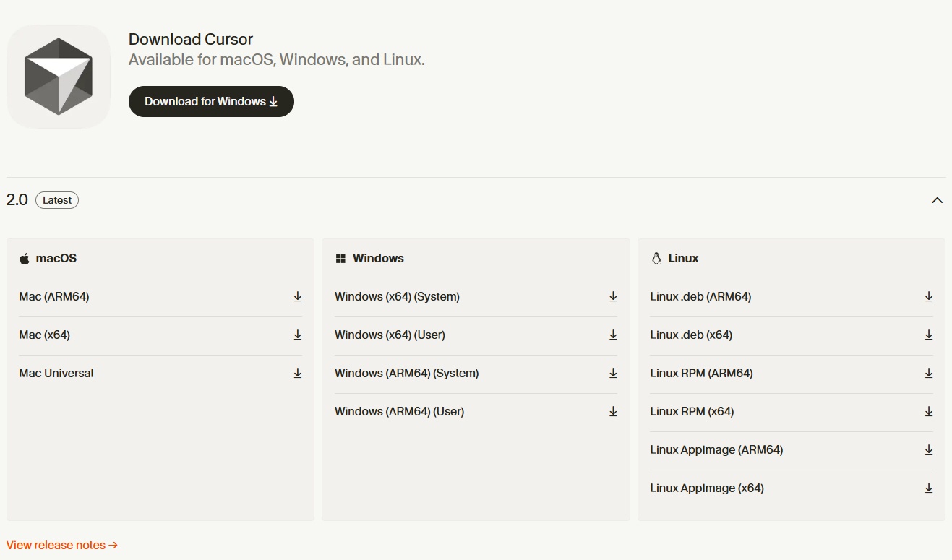
Task: Pick the Linux AppImage (ARM64) label
Action: click(x=716, y=449)
